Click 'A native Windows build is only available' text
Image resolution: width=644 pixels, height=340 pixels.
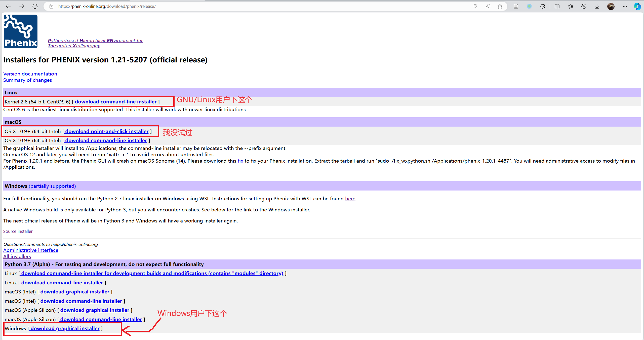(x=156, y=210)
